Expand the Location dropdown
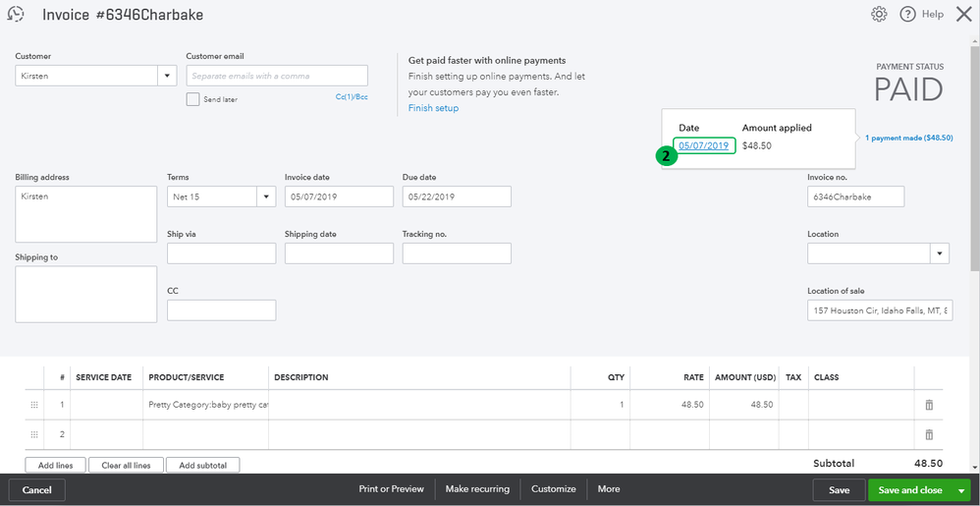980x506 pixels. tap(940, 253)
